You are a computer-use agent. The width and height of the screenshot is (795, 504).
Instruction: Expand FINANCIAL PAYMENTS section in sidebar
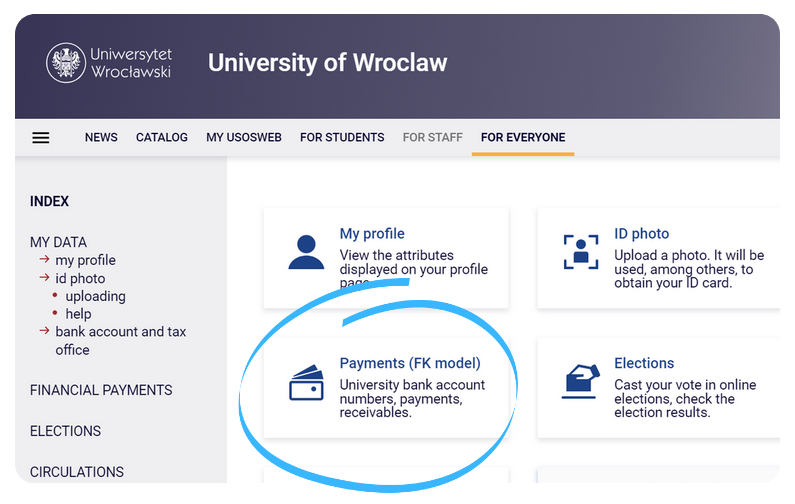[x=101, y=390]
